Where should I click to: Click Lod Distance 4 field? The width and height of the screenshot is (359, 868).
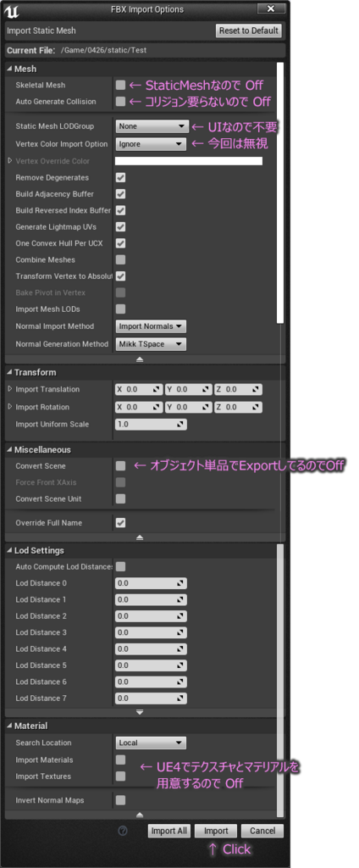click(x=151, y=648)
